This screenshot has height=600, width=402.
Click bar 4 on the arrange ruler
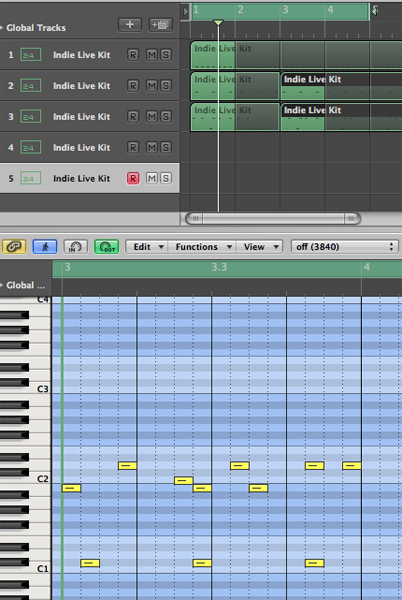click(x=330, y=10)
